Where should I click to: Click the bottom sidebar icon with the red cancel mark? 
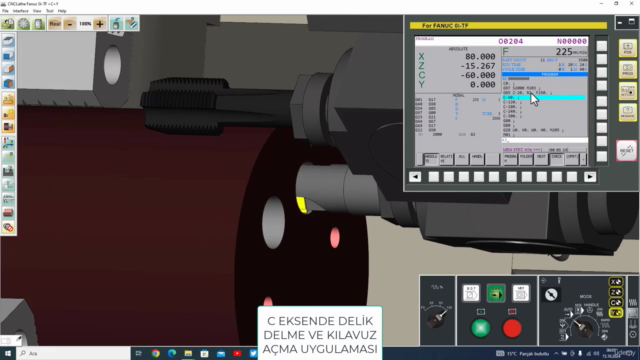point(8,227)
